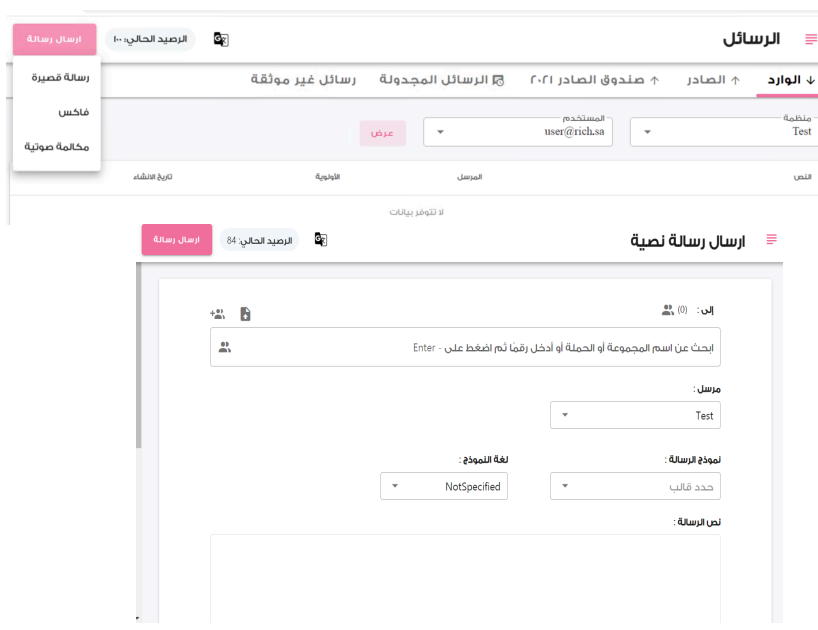Click balance chip الرصيد الحالي 84
Viewport: 818px width, 630px height.
tap(259, 240)
